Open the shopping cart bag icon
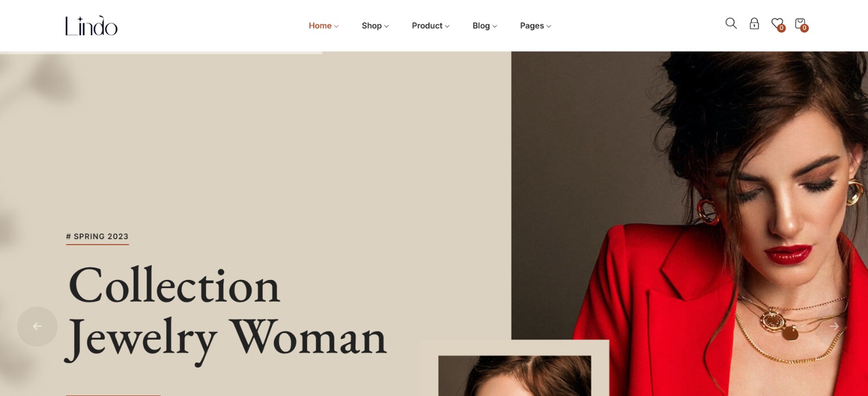Screen dimensions: 868x396 click(800, 23)
